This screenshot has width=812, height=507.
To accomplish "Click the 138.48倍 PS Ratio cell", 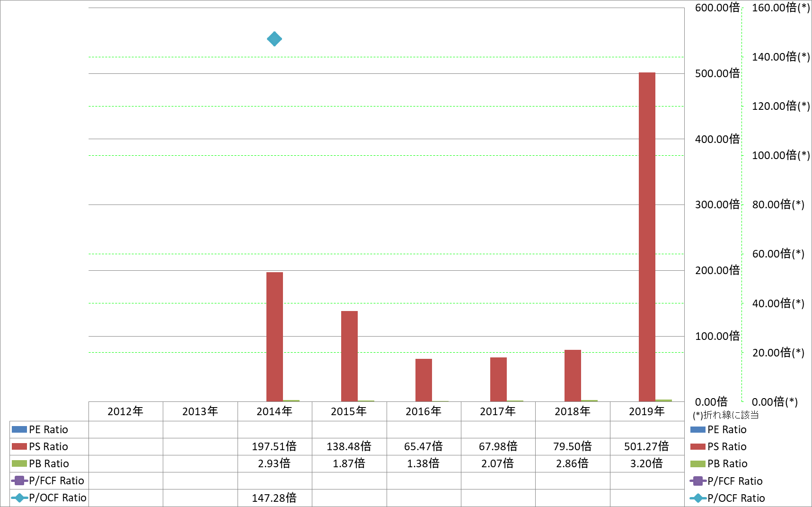I will (x=349, y=446).
